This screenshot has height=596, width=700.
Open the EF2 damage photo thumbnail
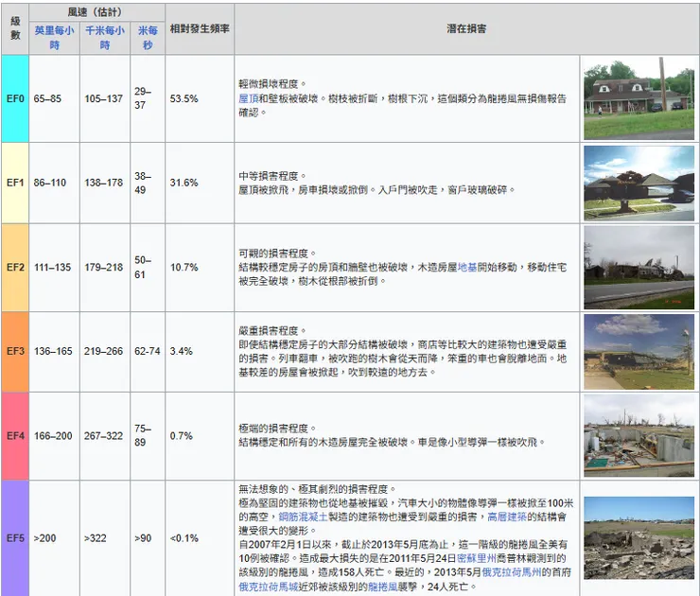[639, 268]
